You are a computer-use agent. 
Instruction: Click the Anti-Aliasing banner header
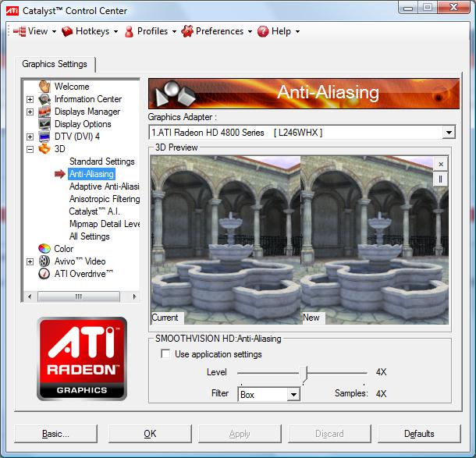(304, 94)
